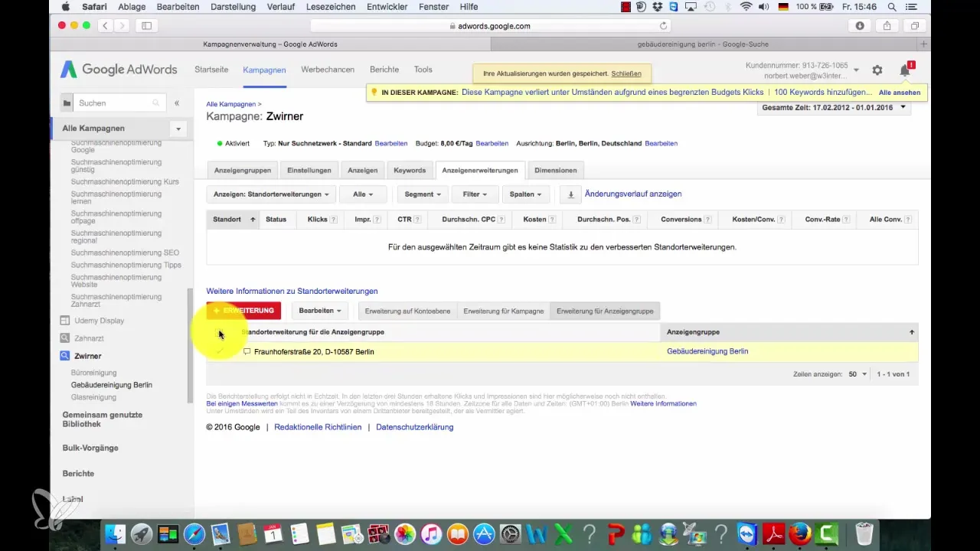This screenshot has width=980, height=551.
Task: Open Werbechancen in the top navigation
Action: coord(328,70)
